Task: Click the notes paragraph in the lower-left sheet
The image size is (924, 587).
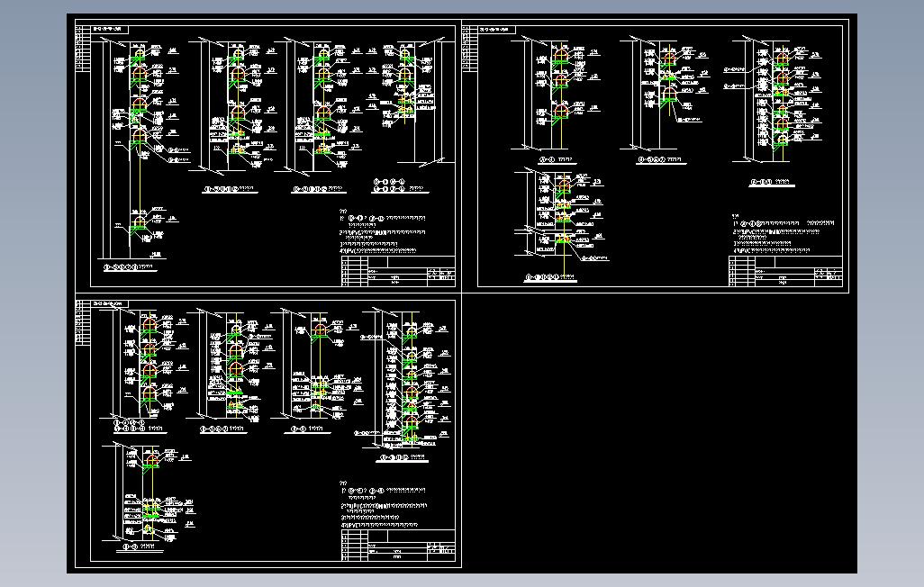Action: point(384,504)
